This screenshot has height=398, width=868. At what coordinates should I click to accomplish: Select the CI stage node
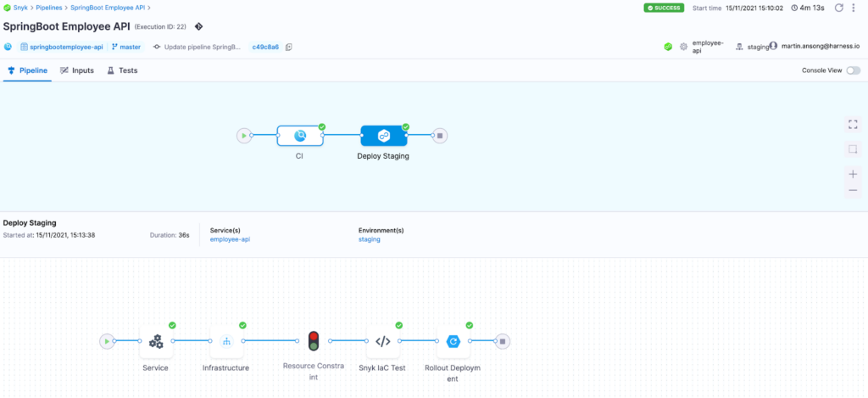[300, 136]
